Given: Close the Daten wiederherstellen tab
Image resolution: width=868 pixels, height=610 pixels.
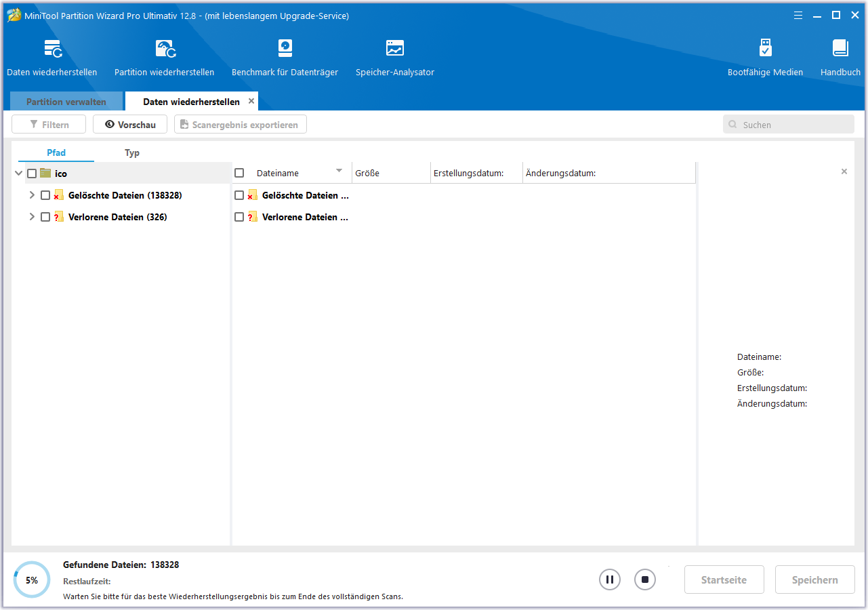Looking at the screenshot, I should click(x=251, y=101).
